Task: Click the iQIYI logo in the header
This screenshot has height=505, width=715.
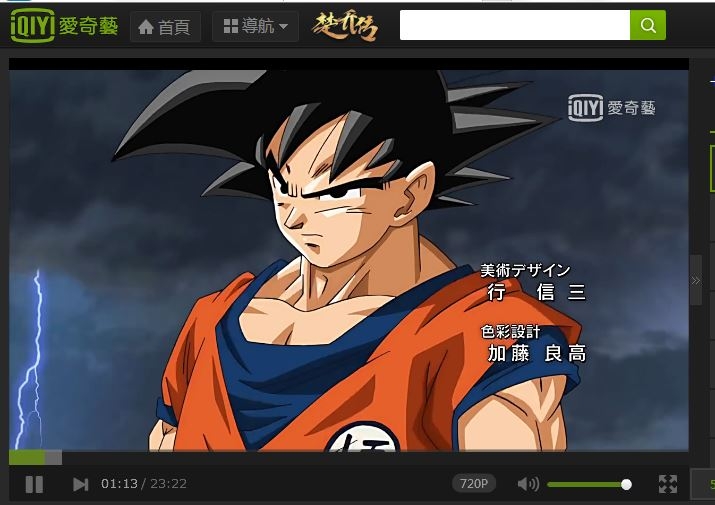Action: pyautogui.click(x=64, y=26)
